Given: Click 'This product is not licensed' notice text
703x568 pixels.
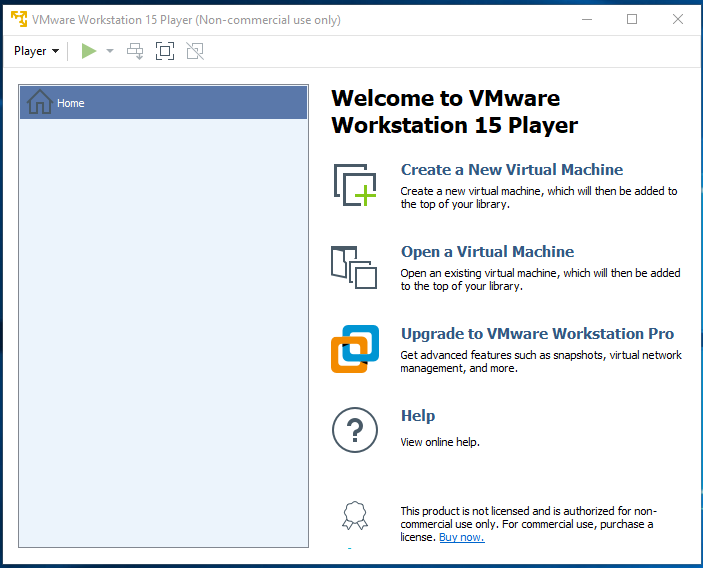Looking at the screenshot, I should click(x=529, y=524).
